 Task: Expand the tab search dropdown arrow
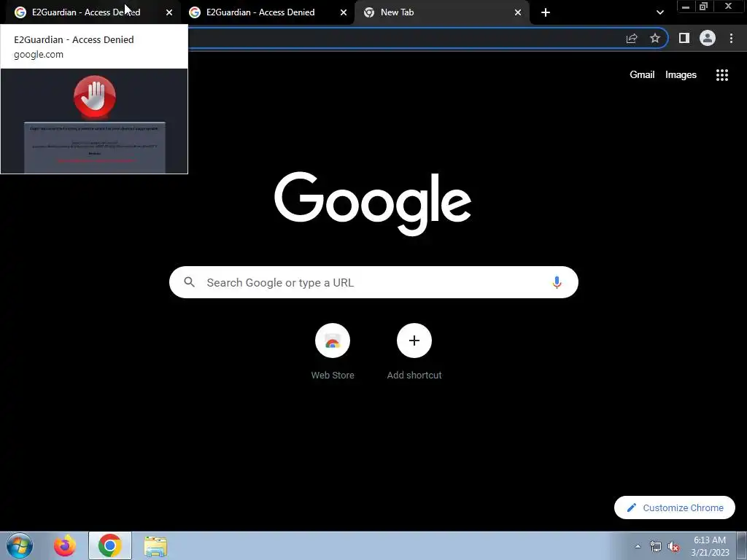click(x=659, y=12)
